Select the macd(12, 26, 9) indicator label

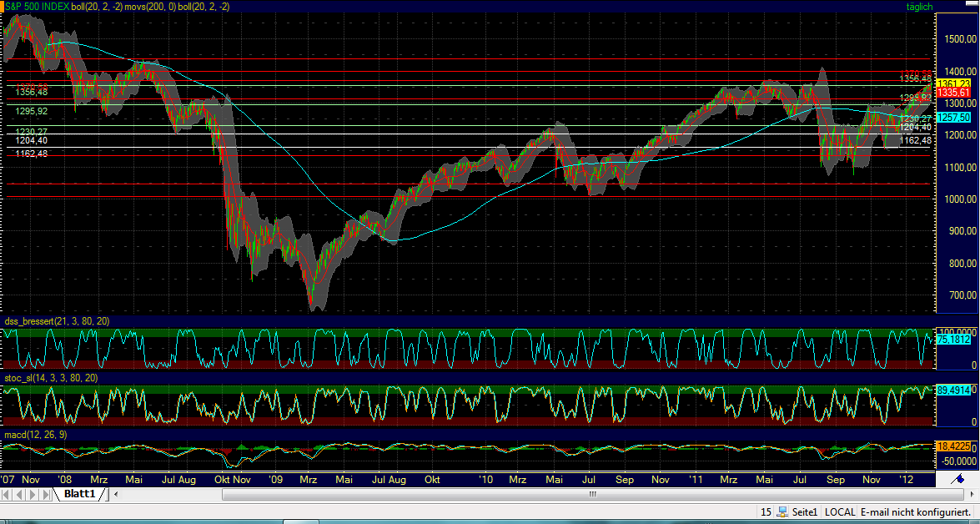[37, 436]
